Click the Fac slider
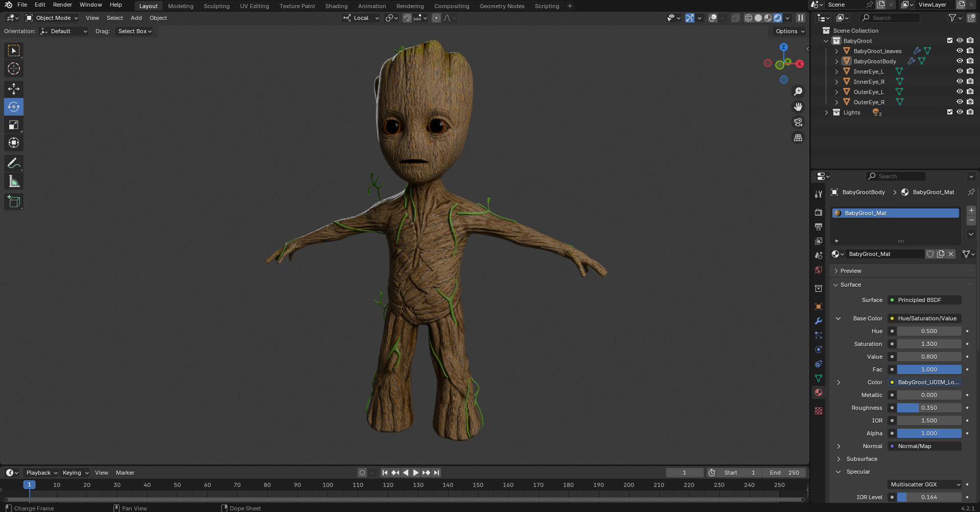 929,369
